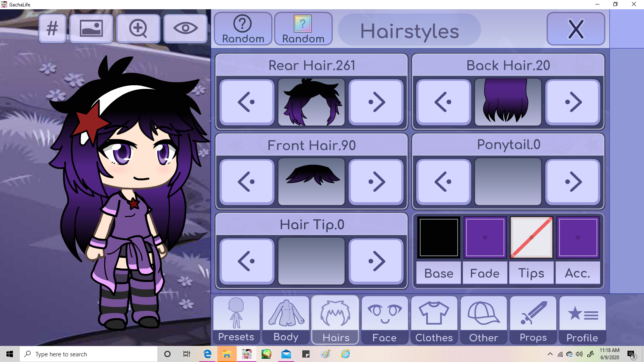The image size is (644, 362).
Task: Select previous Ponytail style
Action: [x=444, y=182]
